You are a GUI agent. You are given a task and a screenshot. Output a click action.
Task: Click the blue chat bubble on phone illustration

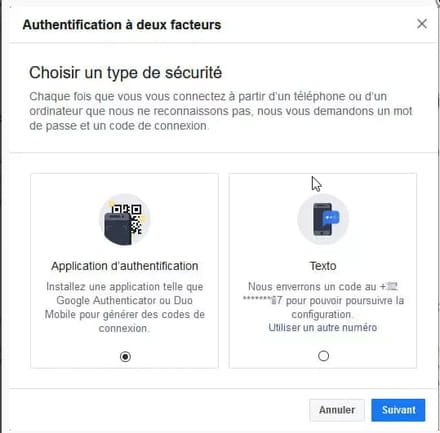pyautogui.click(x=331, y=218)
